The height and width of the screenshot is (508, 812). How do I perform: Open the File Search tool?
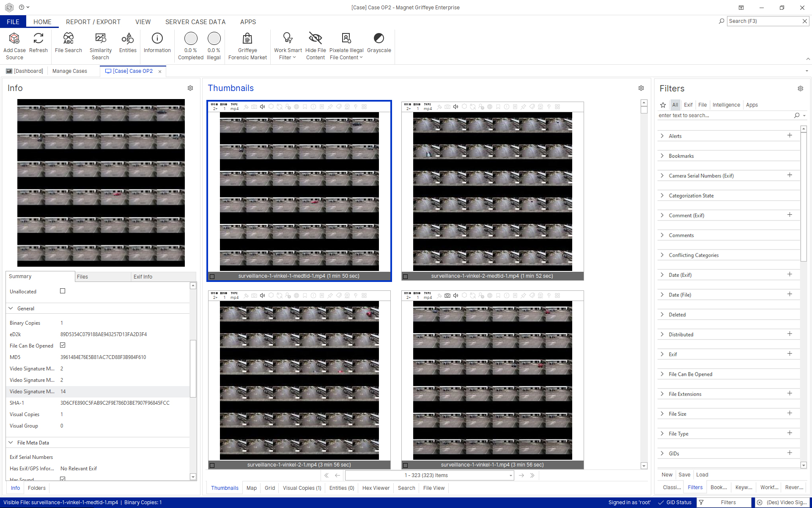pos(68,39)
